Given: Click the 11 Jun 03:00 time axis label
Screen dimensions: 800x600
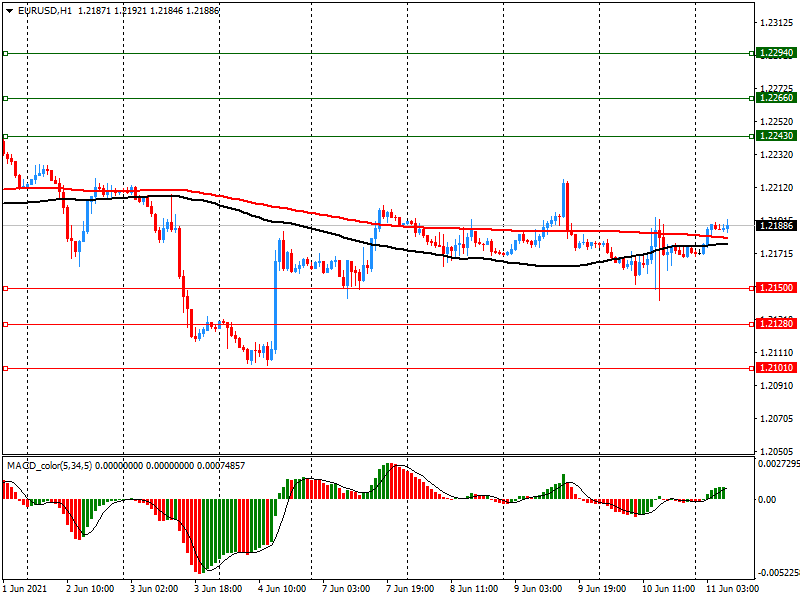Looking at the screenshot, I should (x=732, y=589).
